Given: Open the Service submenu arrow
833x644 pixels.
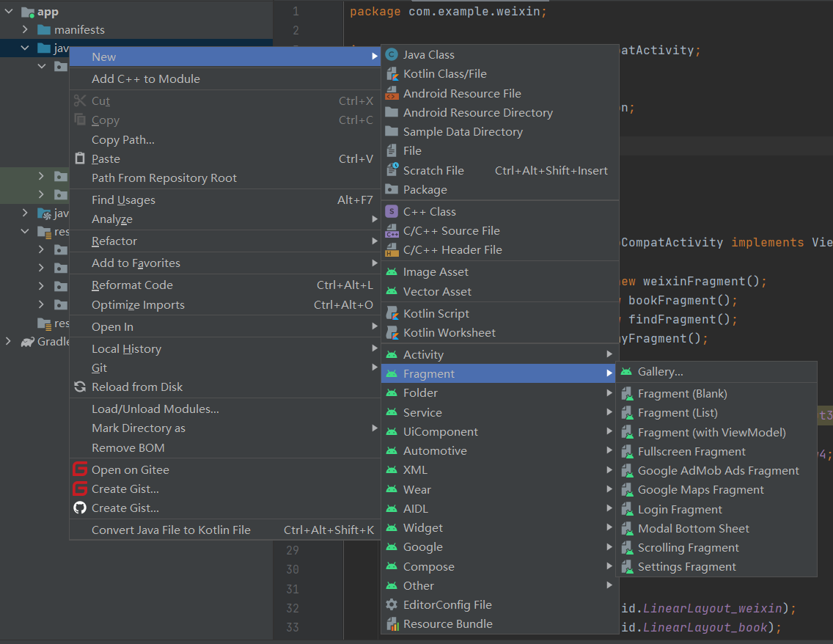Looking at the screenshot, I should point(609,412).
